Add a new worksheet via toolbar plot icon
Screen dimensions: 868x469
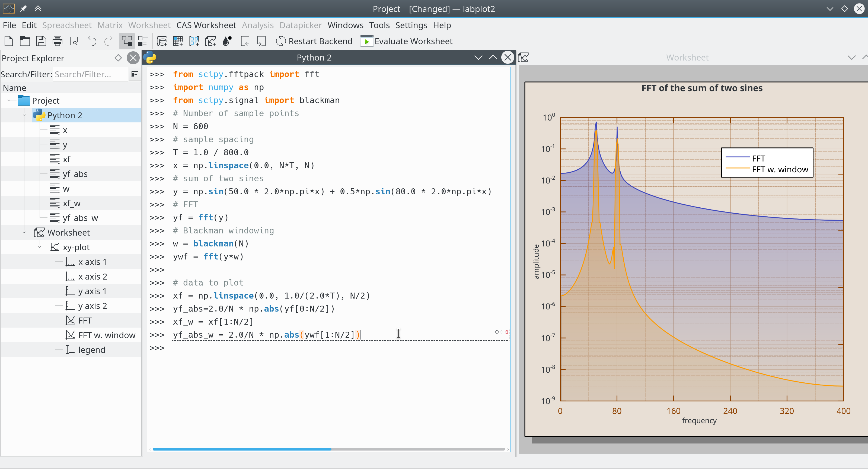click(210, 41)
